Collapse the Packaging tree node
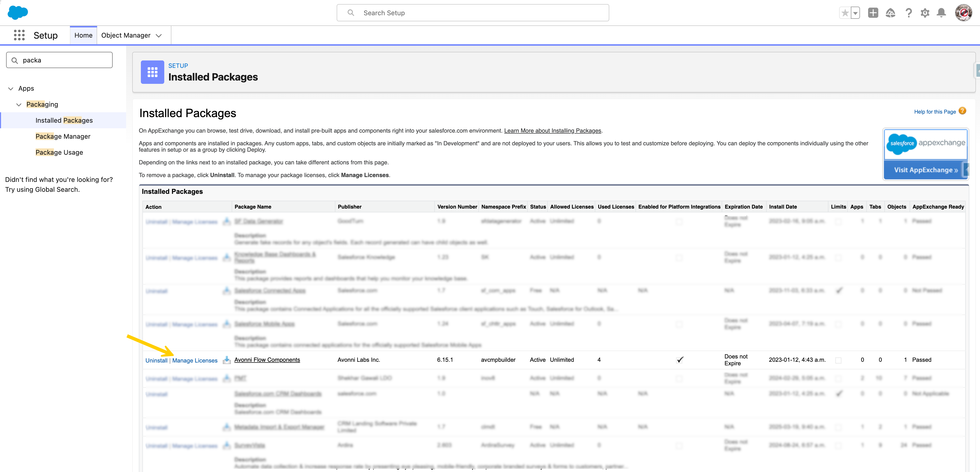The width and height of the screenshot is (980, 472). [19, 104]
